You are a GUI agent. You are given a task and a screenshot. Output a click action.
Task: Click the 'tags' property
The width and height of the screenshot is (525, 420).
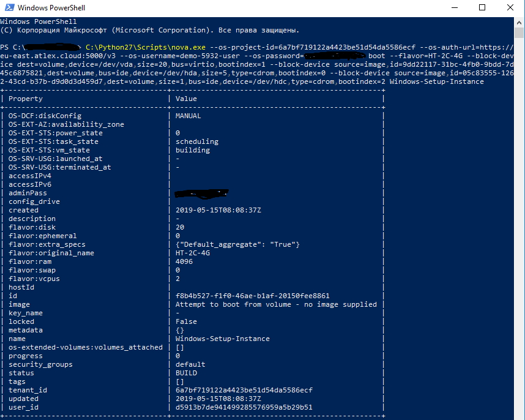pos(17,382)
